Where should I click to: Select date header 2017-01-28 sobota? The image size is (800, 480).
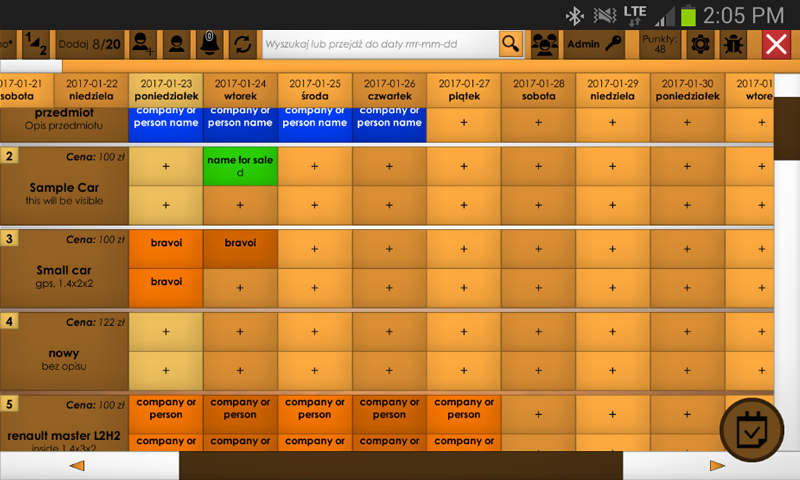[538, 90]
